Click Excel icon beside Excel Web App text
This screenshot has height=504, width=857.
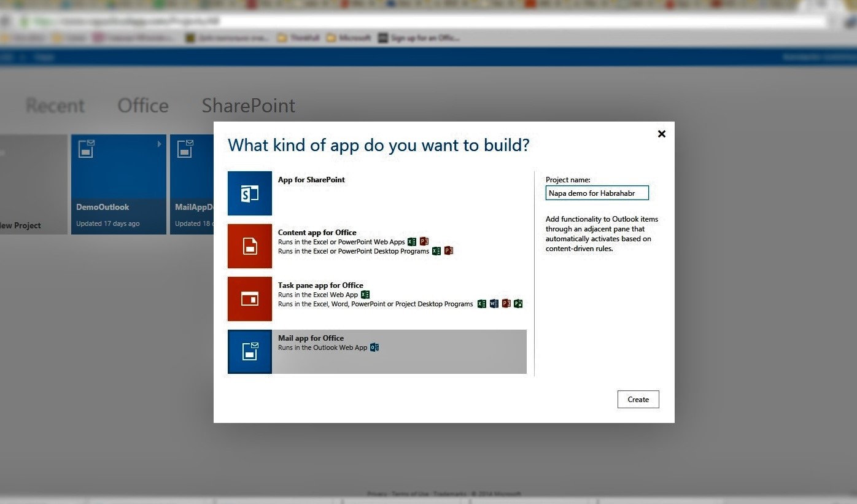tap(365, 295)
